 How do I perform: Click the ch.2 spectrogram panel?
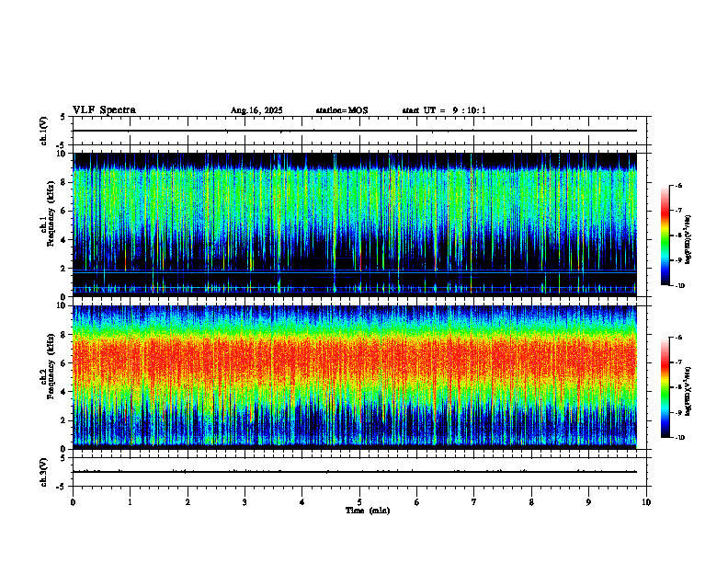click(x=355, y=377)
